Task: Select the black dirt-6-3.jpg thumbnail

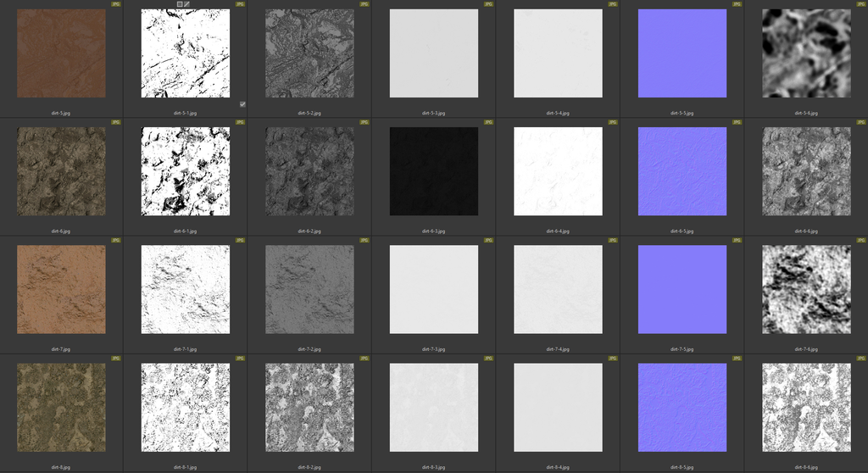Action: click(x=434, y=171)
